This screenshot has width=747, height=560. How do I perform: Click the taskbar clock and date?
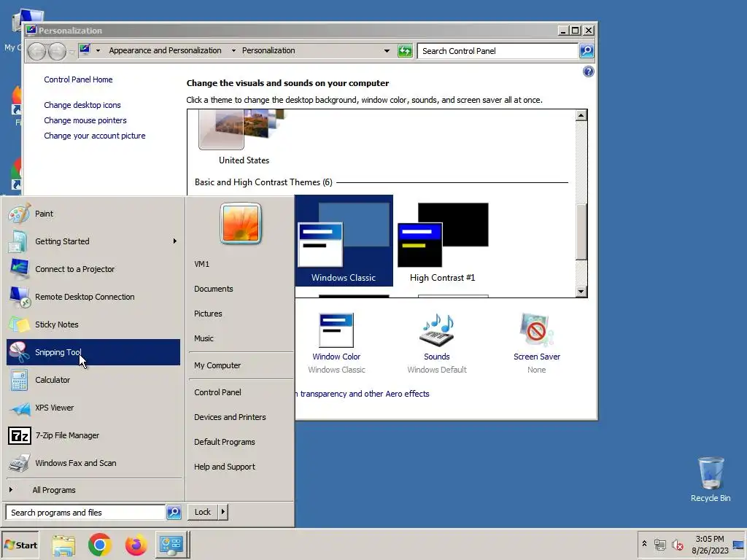(x=709, y=545)
